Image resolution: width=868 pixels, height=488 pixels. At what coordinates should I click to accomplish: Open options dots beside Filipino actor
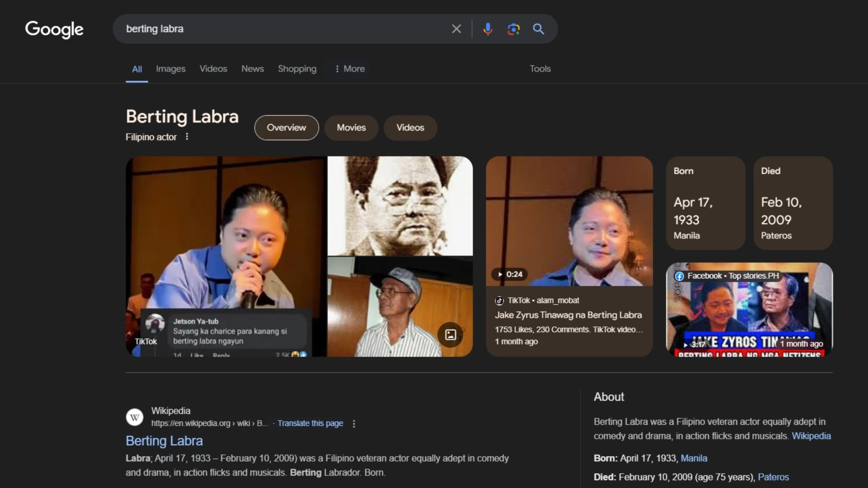187,136
